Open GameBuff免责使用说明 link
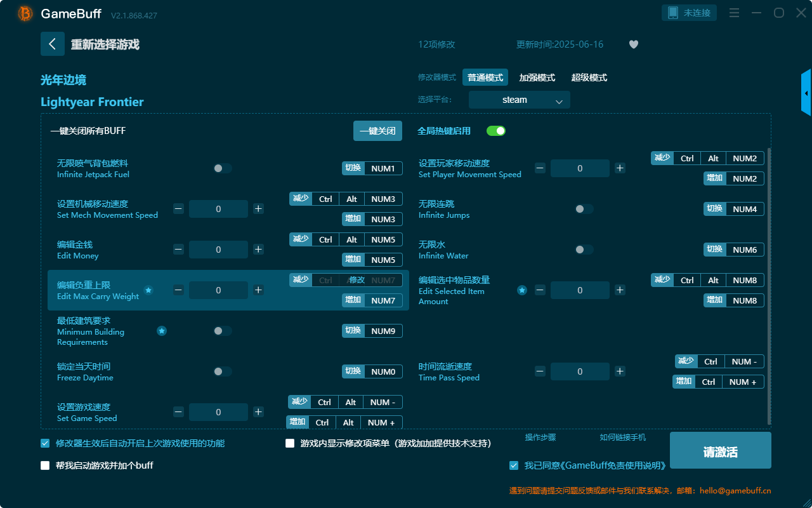The height and width of the screenshot is (508, 812). point(613,465)
